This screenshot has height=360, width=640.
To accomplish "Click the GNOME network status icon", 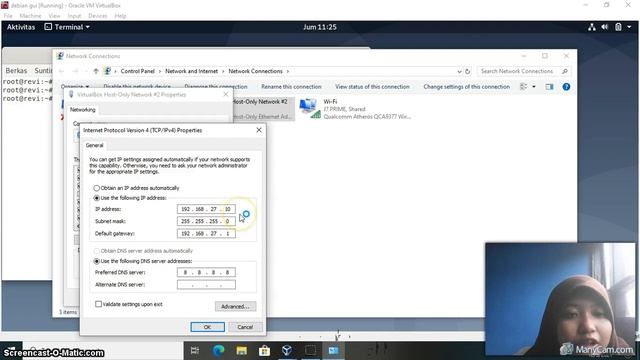I will tap(592, 27).
